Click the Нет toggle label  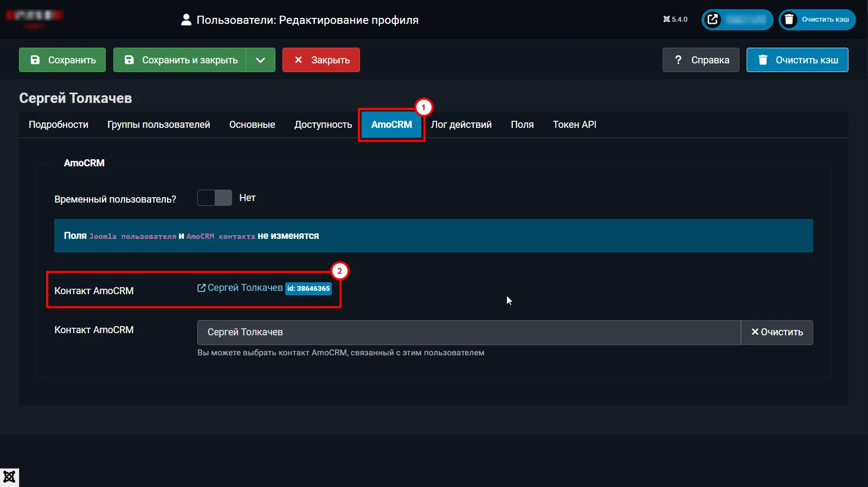247,198
